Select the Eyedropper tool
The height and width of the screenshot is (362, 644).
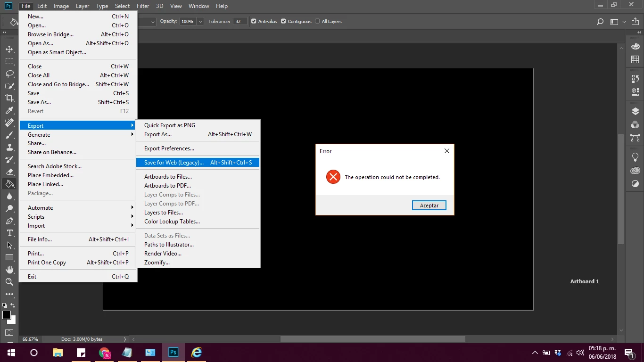(9, 110)
